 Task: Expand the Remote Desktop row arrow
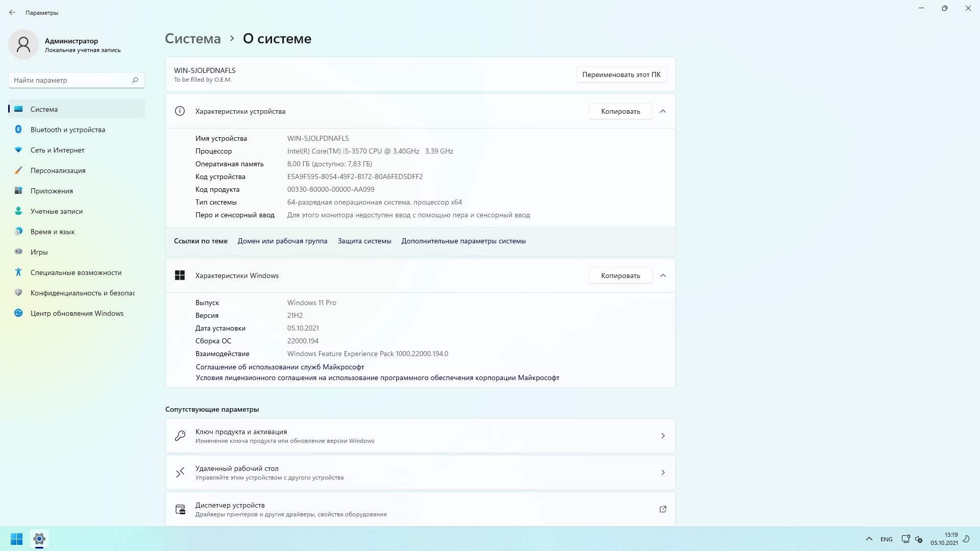(663, 472)
